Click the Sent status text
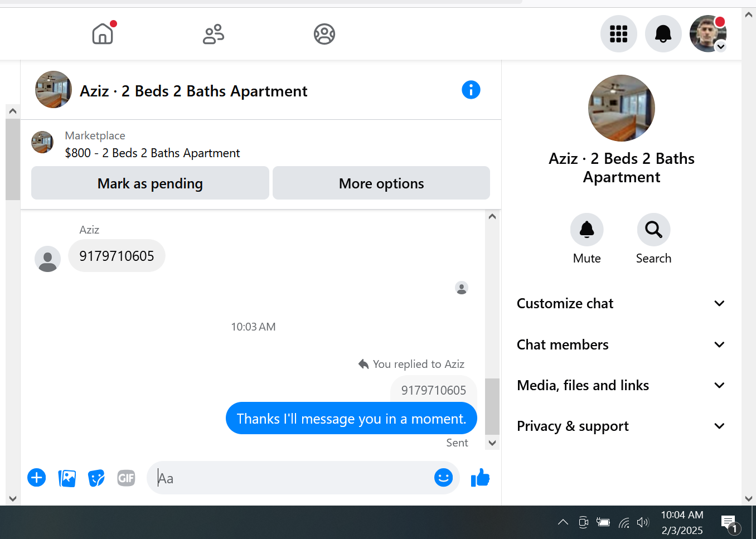The width and height of the screenshot is (756, 539). [x=457, y=443]
